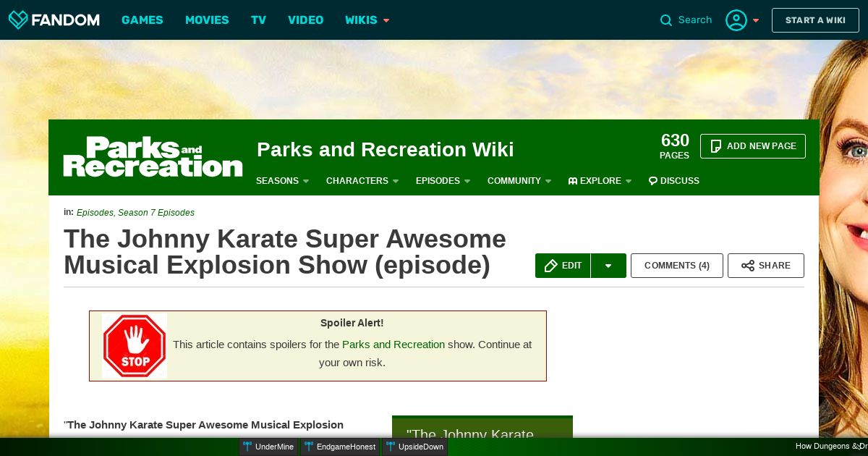Click the Parks and Recreation logo image

coord(153,156)
